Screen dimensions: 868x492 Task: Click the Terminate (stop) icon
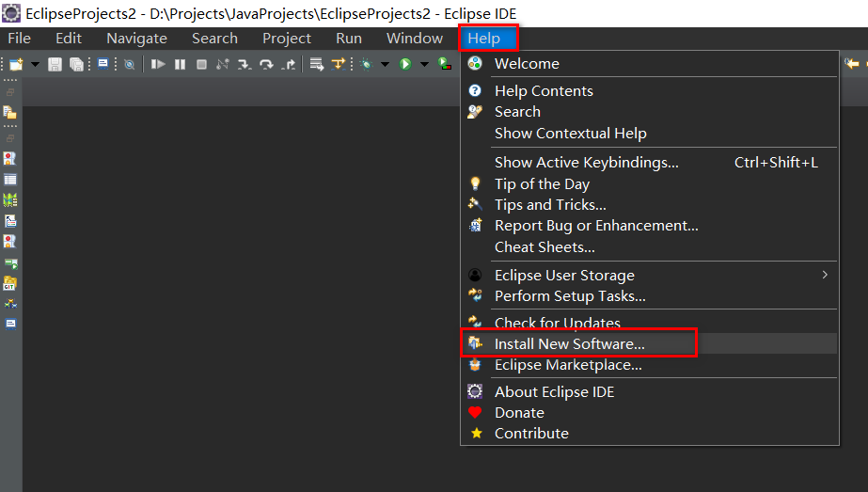pos(201,64)
